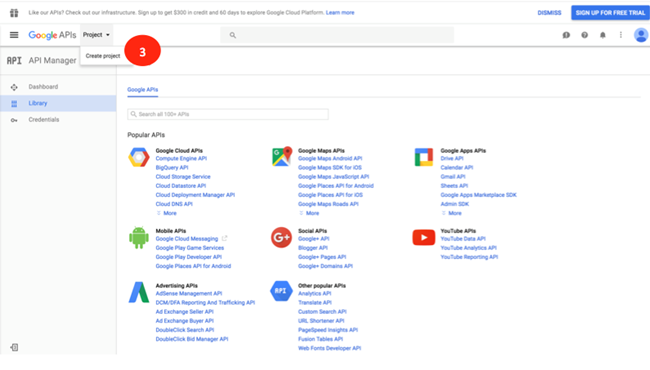This screenshot has height=370, width=650.
Task: Open Cloud Storage Service link
Action: coord(183,177)
